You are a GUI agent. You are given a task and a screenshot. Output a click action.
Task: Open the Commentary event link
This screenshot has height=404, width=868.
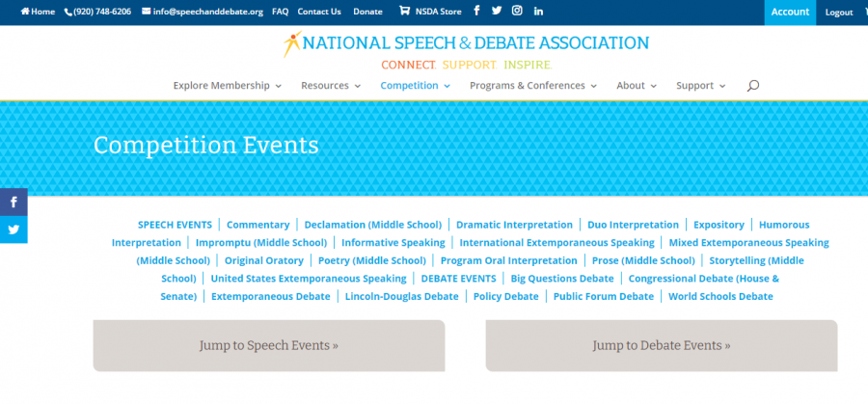click(258, 225)
